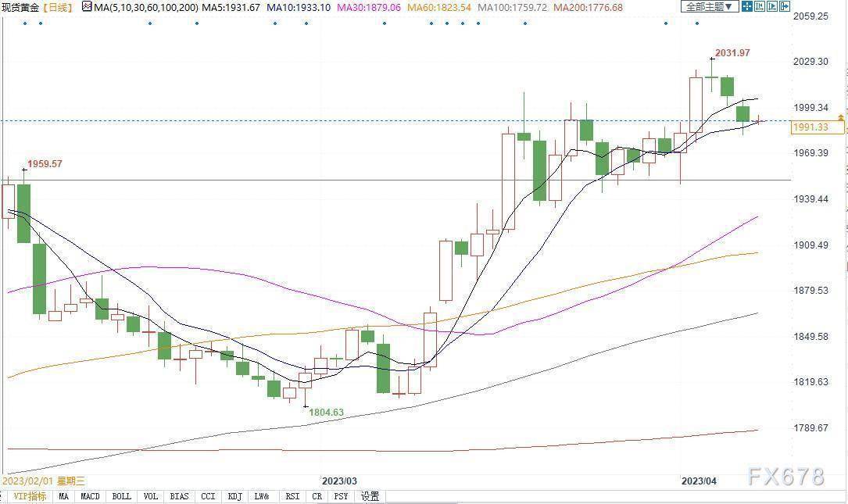848x504 pixels.
Task: Open the 设置 settings button
Action: click(x=370, y=496)
